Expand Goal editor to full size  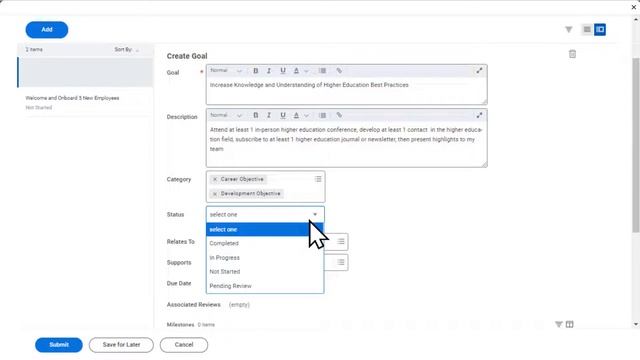tap(479, 71)
